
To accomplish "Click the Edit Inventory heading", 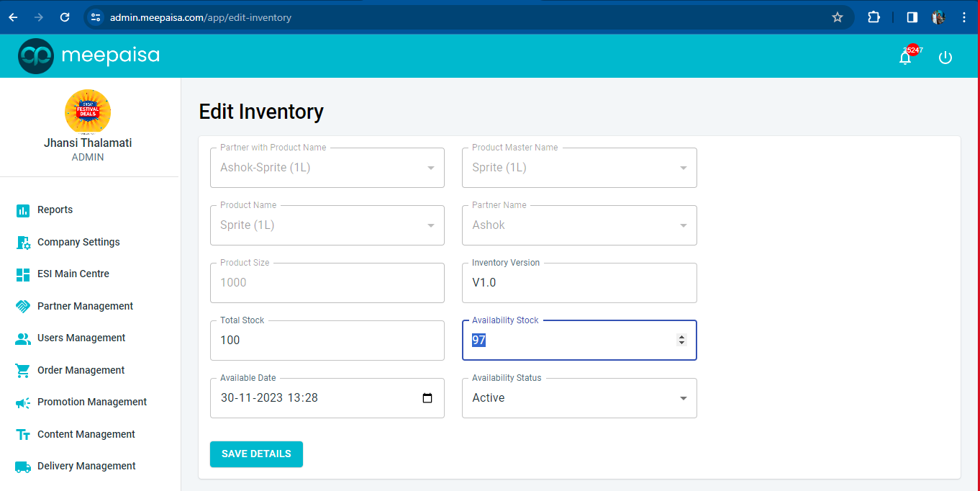I will click(261, 112).
